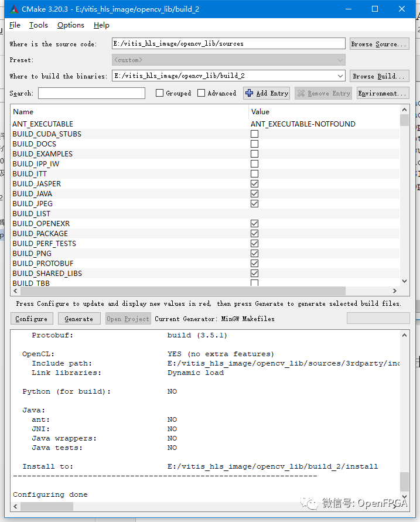Select the BUILD_OPENEXR row name
Viewport: 420px width, 522px height.
tap(41, 224)
